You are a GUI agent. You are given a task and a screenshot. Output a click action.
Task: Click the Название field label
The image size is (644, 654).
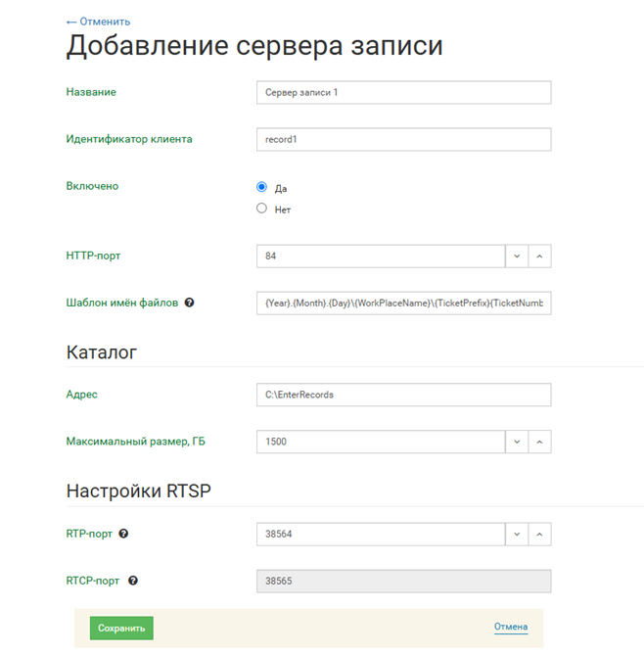(91, 92)
